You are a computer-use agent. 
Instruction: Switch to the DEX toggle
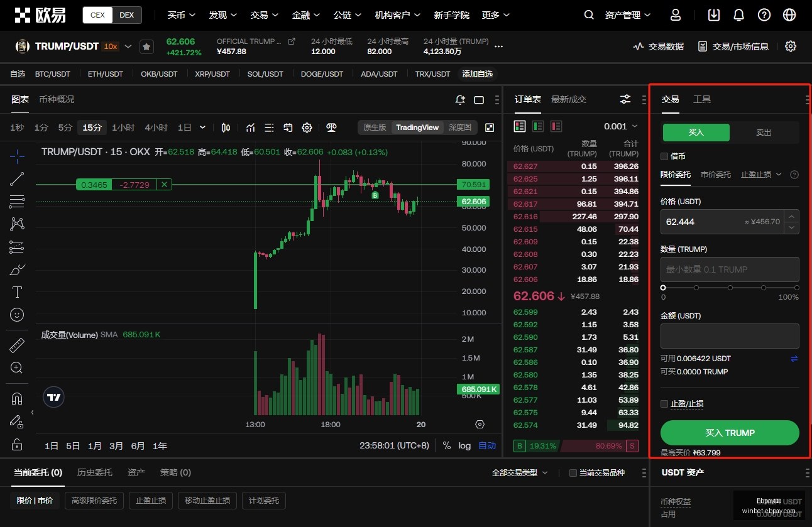click(127, 15)
